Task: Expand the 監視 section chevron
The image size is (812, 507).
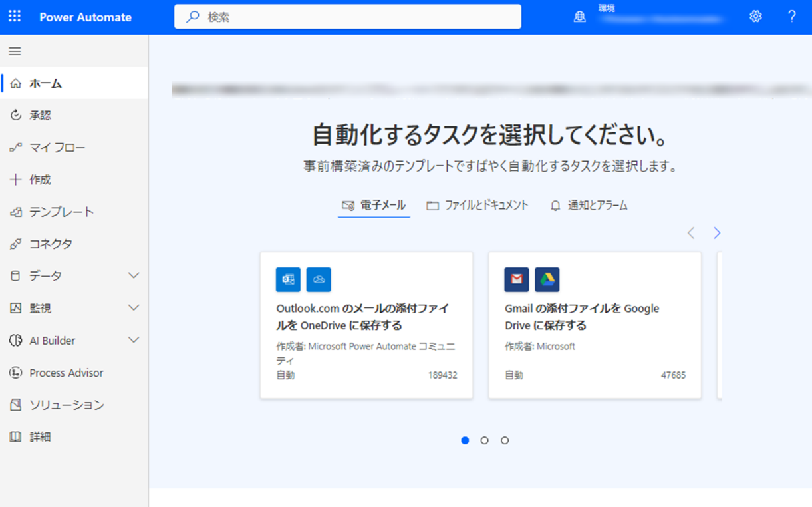Action: point(134,308)
